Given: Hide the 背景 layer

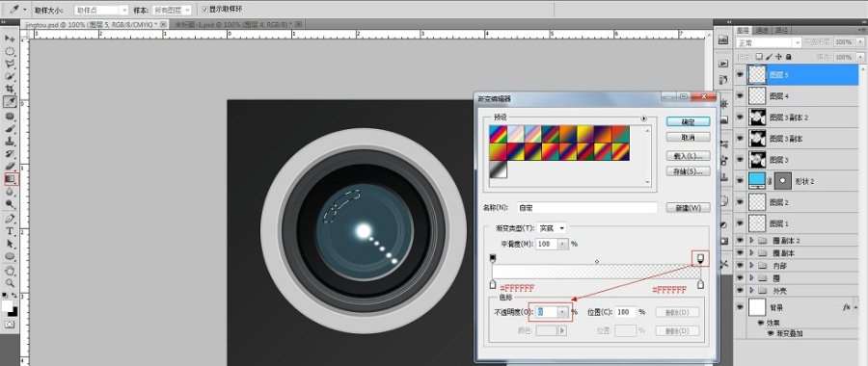Looking at the screenshot, I should click(x=740, y=307).
